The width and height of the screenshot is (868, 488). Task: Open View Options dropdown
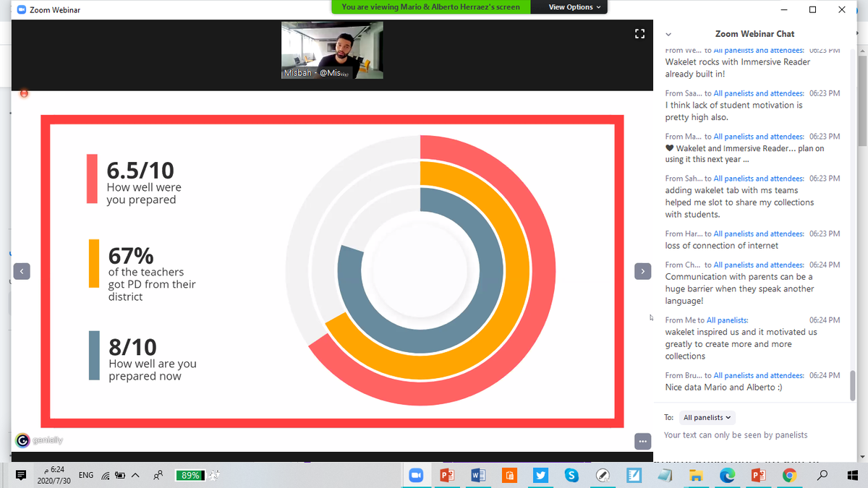click(575, 7)
